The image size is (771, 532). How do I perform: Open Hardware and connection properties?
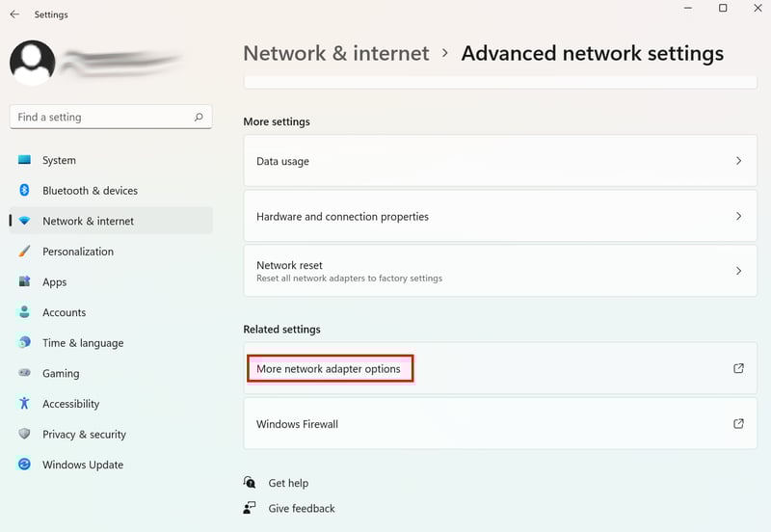tap(500, 216)
